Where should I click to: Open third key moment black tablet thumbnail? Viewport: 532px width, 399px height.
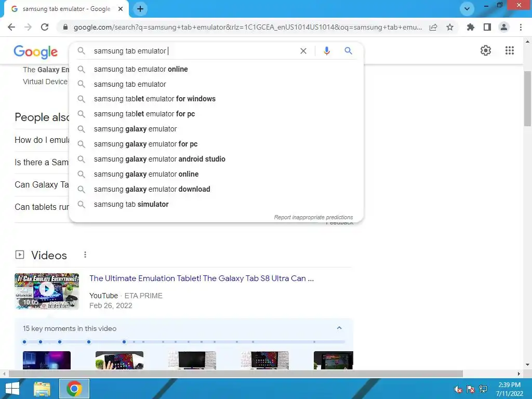(x=192, y=361)
